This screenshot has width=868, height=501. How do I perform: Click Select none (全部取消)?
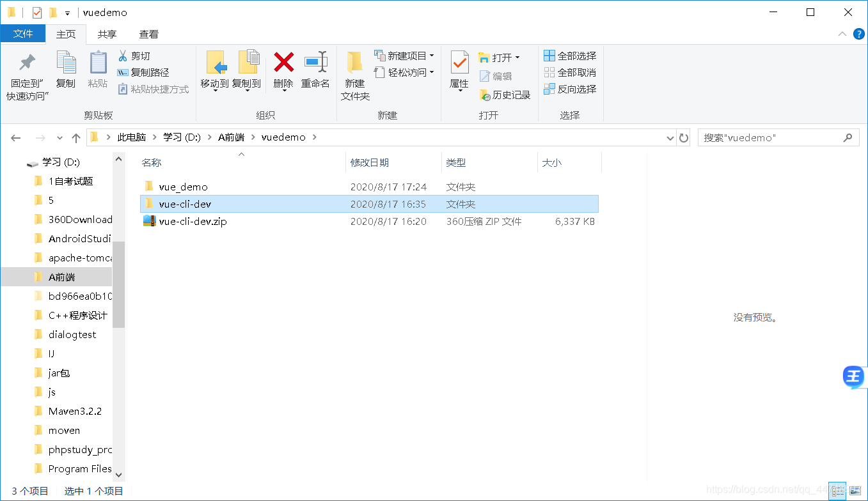click(x=570, y=72)
